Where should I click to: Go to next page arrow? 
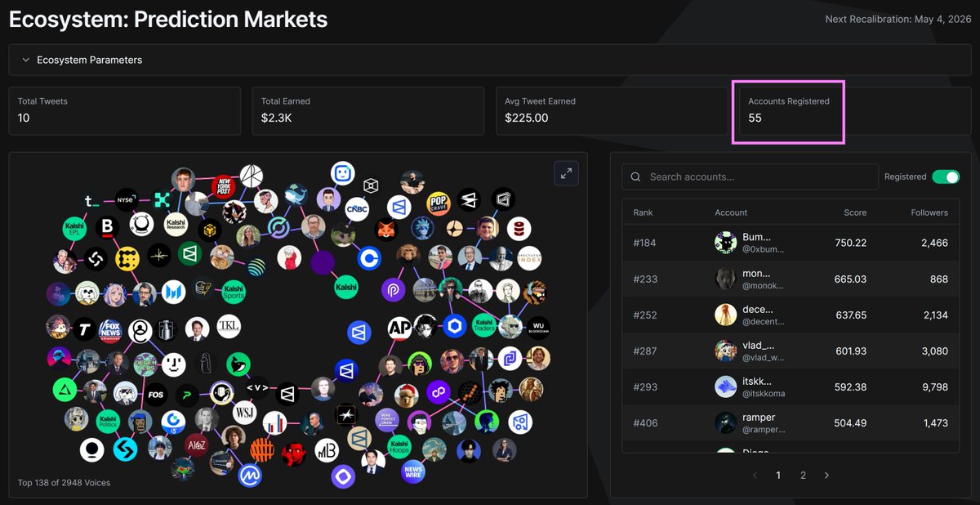click(826, 475)
